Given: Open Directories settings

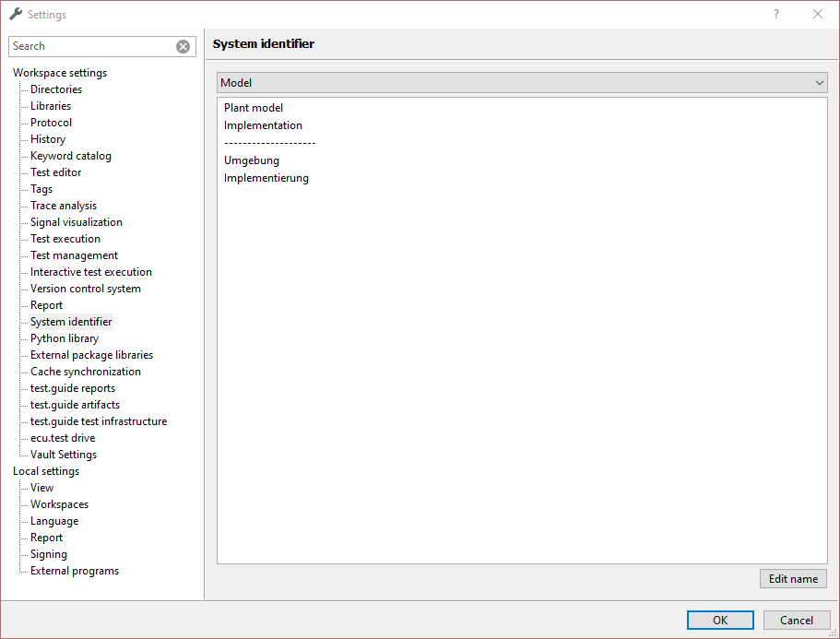Looking at the screenshot, I should (56, 89).
